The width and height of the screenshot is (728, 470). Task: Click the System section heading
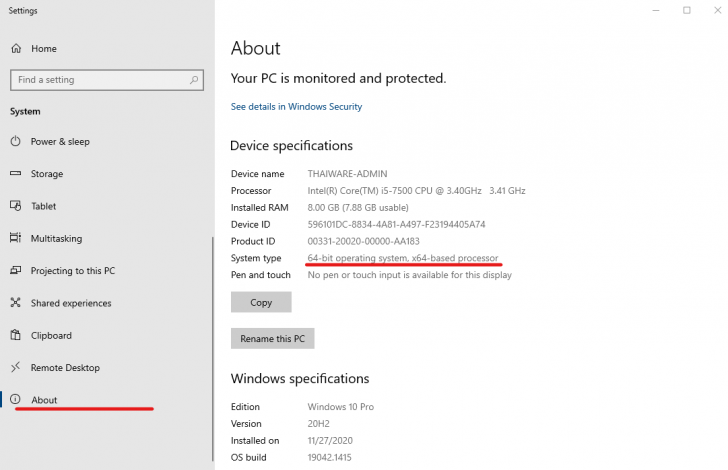(x=25, y=111)
